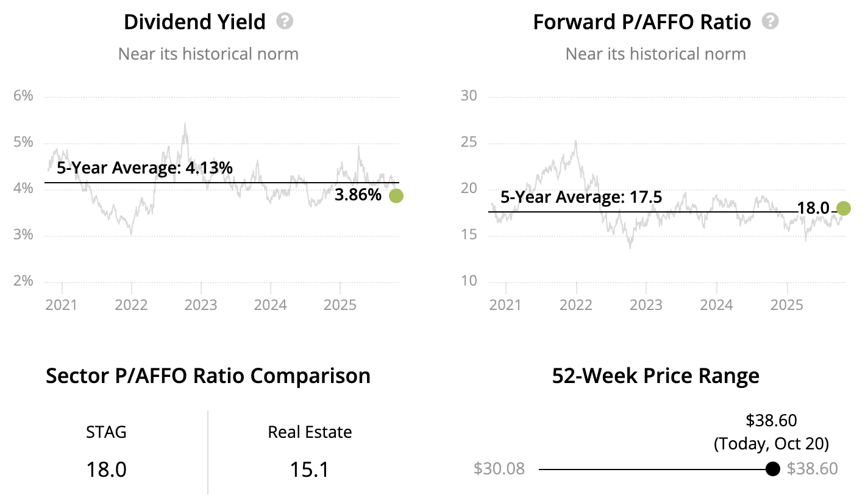The height and width of the screenshot is (503, 868).
Task: Click the Today, Oct 20 price label
Action: click(x=771, y=444)
